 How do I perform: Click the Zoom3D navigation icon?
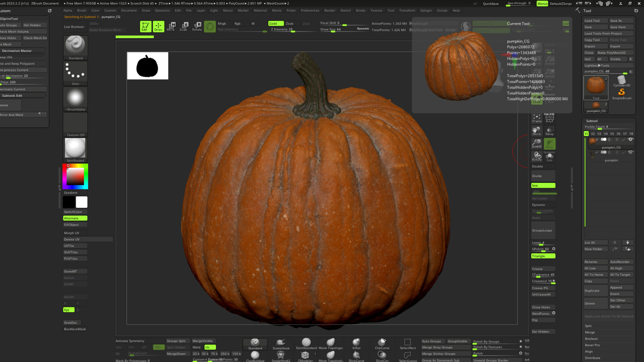537,143
